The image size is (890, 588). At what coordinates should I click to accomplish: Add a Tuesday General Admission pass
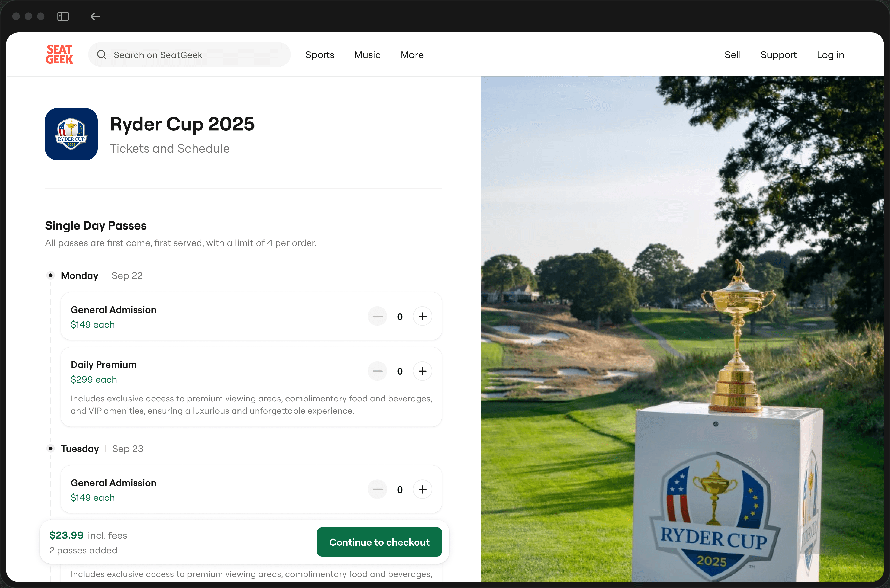point(422,489)
